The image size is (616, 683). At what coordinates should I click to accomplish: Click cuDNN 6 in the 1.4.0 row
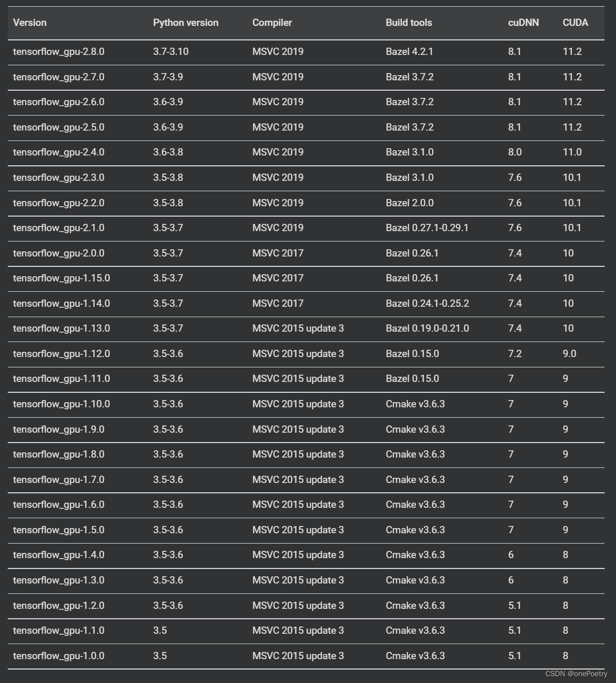(511, 555)
